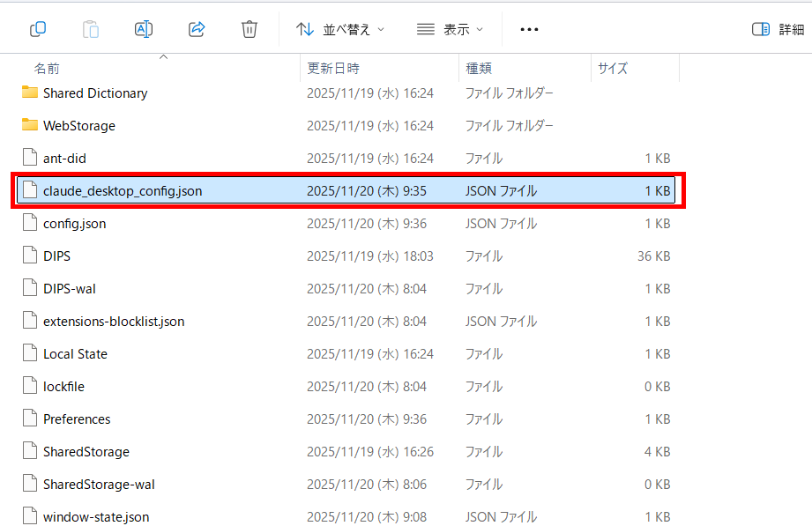Sort by the 更新日時 column header

[x=333, y=69]
